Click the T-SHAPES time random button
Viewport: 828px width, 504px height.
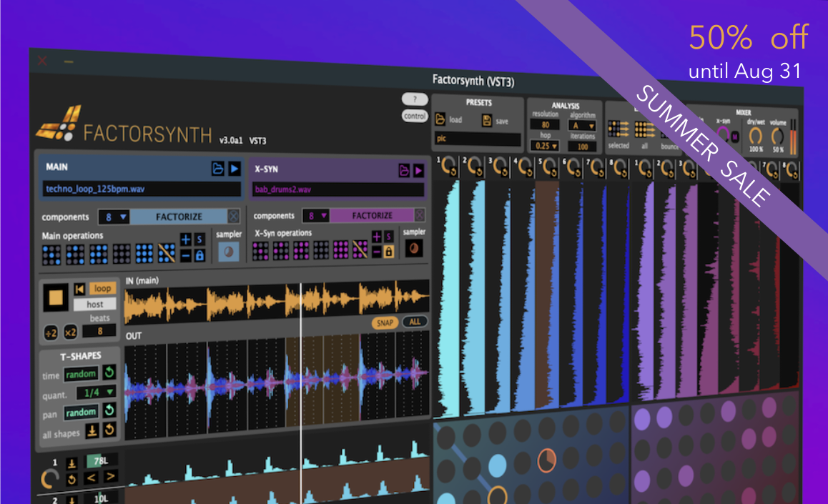pyautogui.click(x=81, y=374)
